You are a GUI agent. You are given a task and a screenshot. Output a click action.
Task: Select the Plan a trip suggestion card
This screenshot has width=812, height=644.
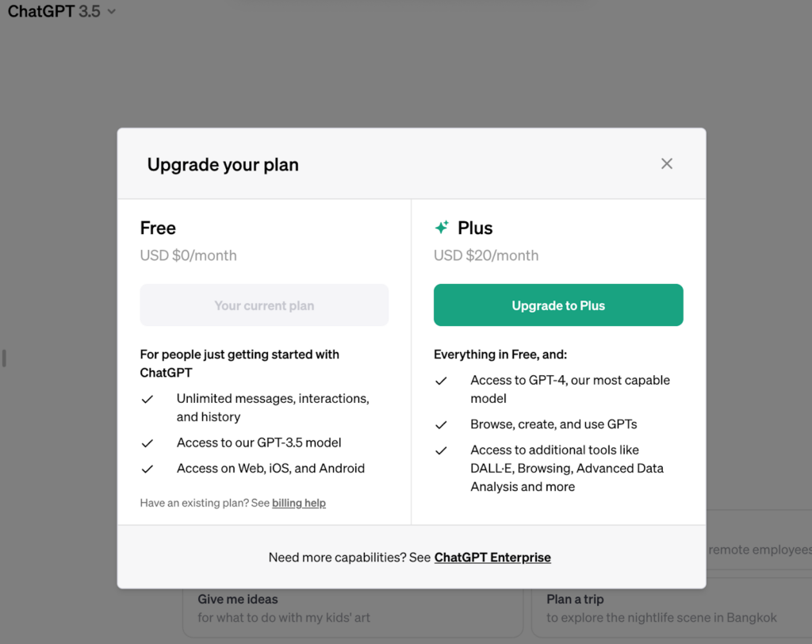(x=672, y=612)
